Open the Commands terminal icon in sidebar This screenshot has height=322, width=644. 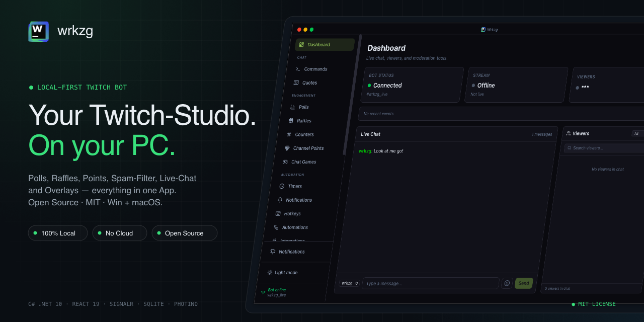coord(298,69)
